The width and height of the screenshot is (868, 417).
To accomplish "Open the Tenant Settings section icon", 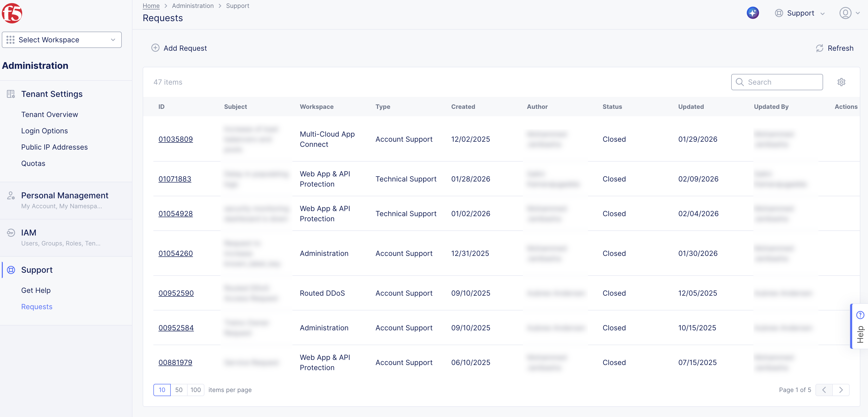I will 10,94.
